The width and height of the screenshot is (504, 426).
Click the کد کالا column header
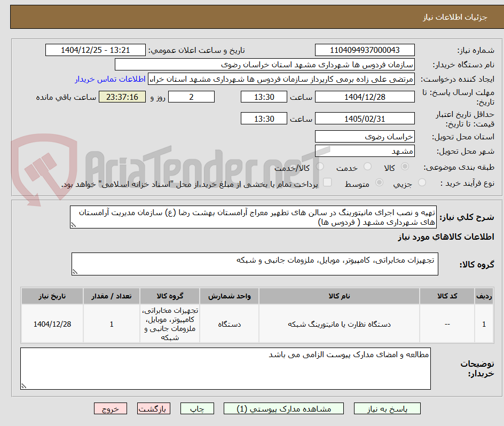[447, 296]
